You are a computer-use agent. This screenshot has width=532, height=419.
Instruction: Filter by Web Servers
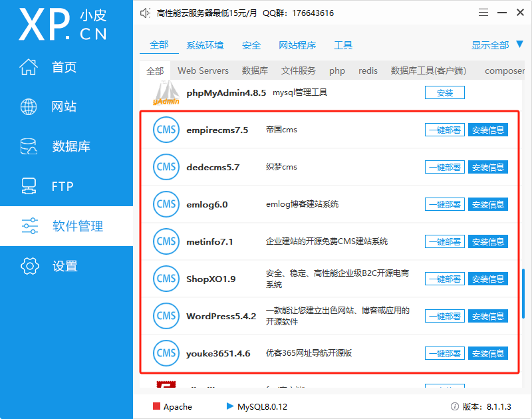(203, 71)
